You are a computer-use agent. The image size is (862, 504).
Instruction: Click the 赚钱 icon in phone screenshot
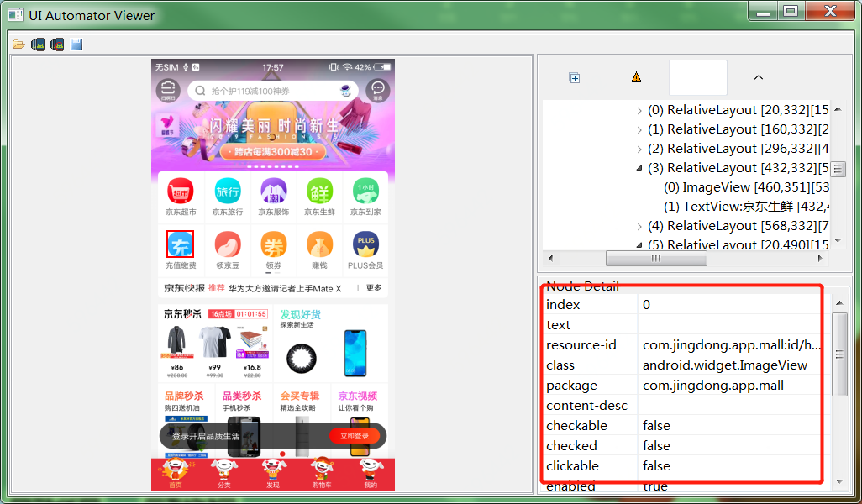point(319,244)
